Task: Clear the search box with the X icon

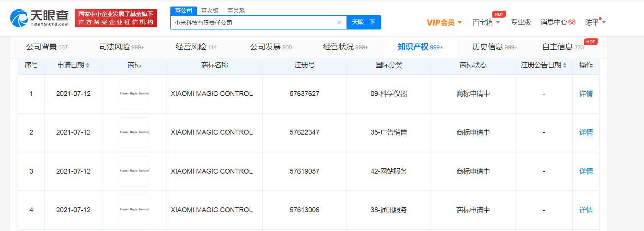Action: point(339,23)
